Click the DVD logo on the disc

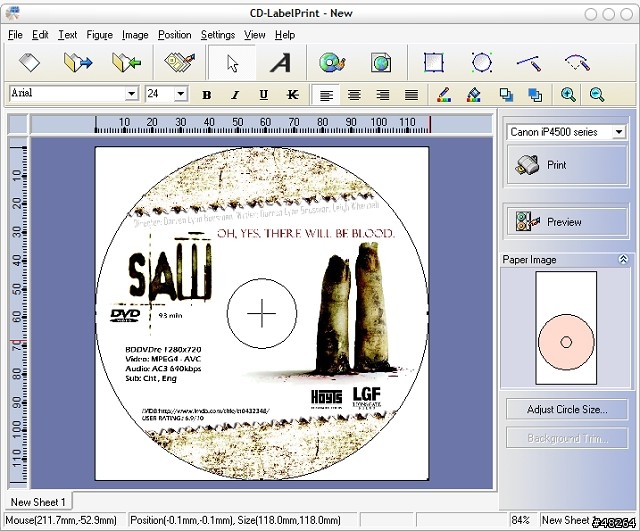click(x=125, y=315)
